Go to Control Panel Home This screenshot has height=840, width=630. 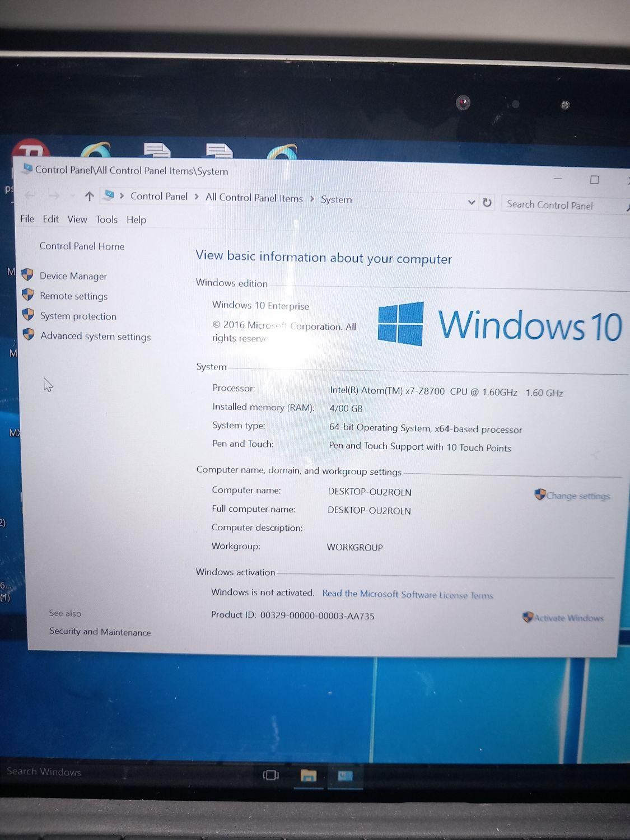click(82, 246)
